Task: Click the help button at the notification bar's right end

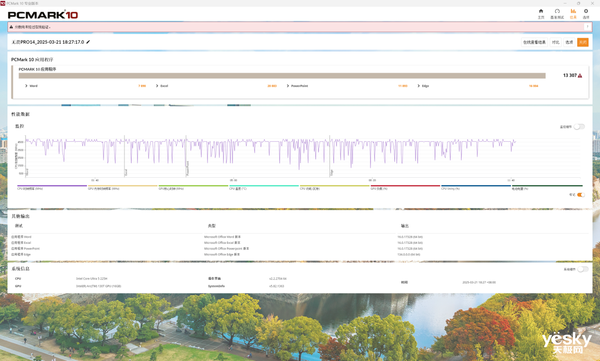Action: (587, 27)
